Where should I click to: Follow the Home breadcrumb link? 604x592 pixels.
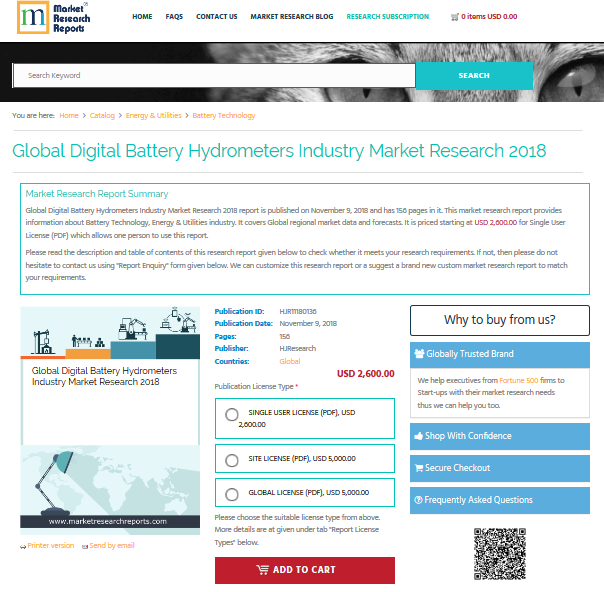tap(69, 116)
